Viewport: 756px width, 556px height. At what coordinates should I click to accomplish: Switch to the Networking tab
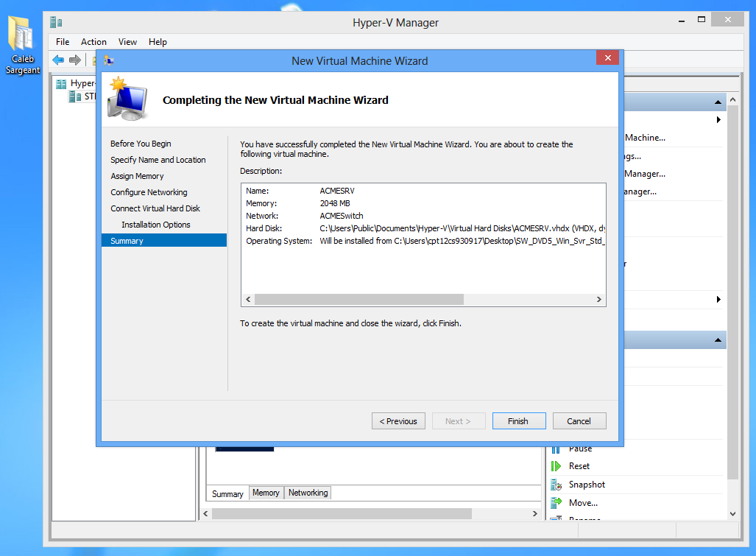pos(308,493)
